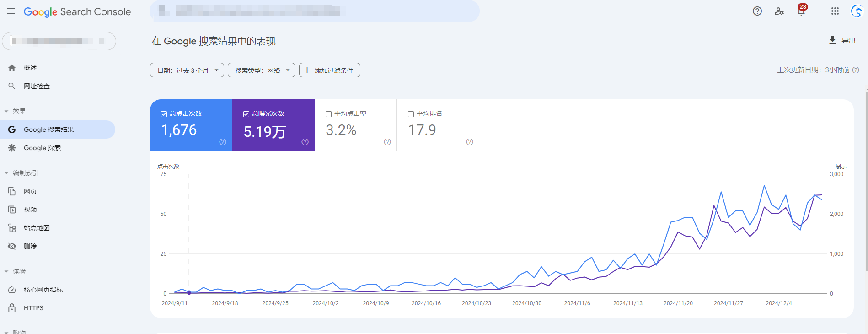Click the pages icon beside 网页
Screen dimensions: 868x334
(12, 191)
